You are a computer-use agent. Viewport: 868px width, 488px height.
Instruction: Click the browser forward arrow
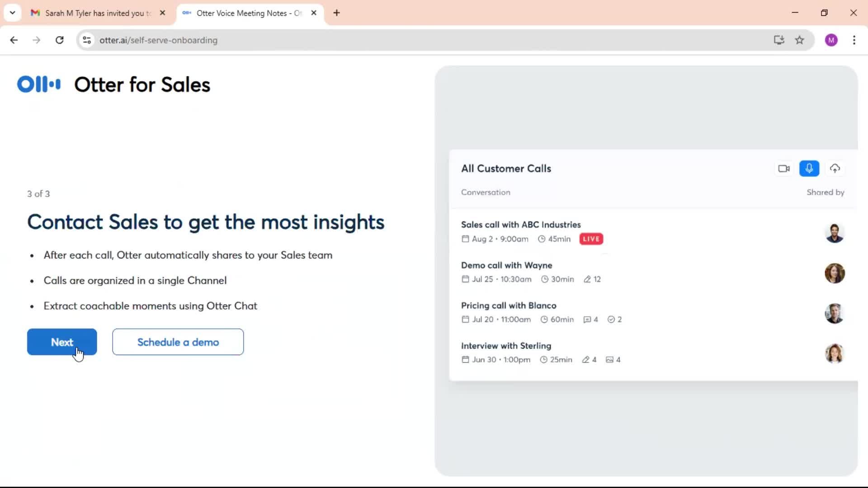tap(37, 40)
